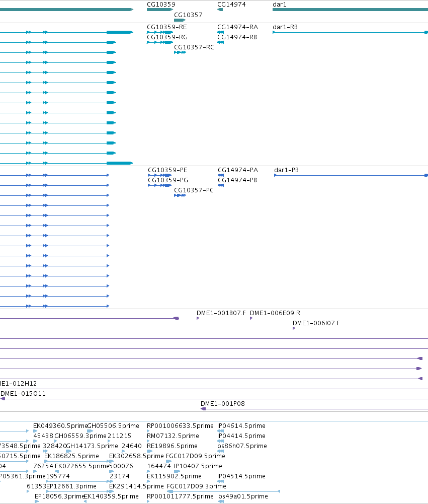Click the dar1 gene label
The height and width of the screenshot is (504, 428).
tap(279, 5)
